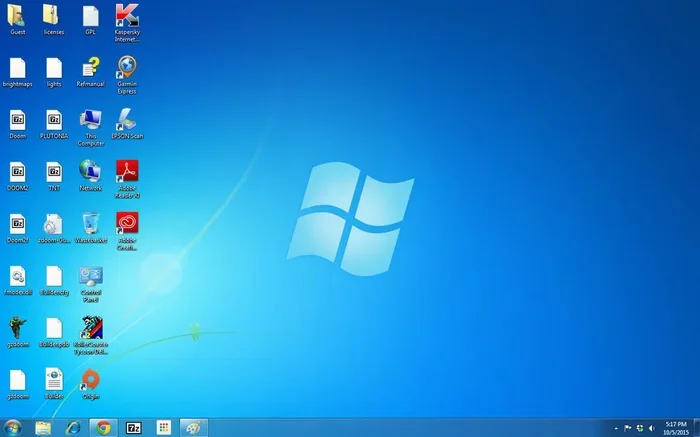
Task: Select the This Computer desktop icon
Action: (x=91, y=120)
